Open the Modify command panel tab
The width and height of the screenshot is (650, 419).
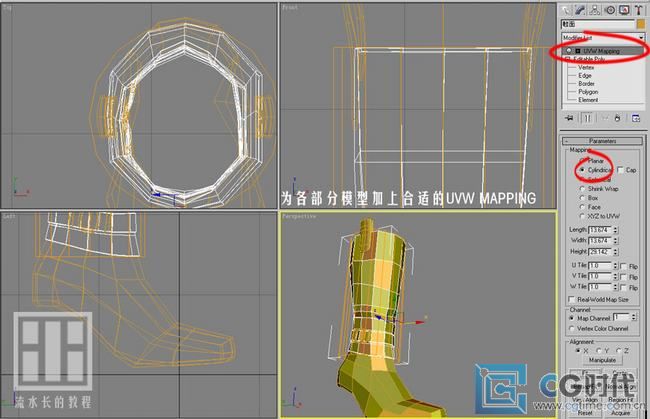[582, 10]
